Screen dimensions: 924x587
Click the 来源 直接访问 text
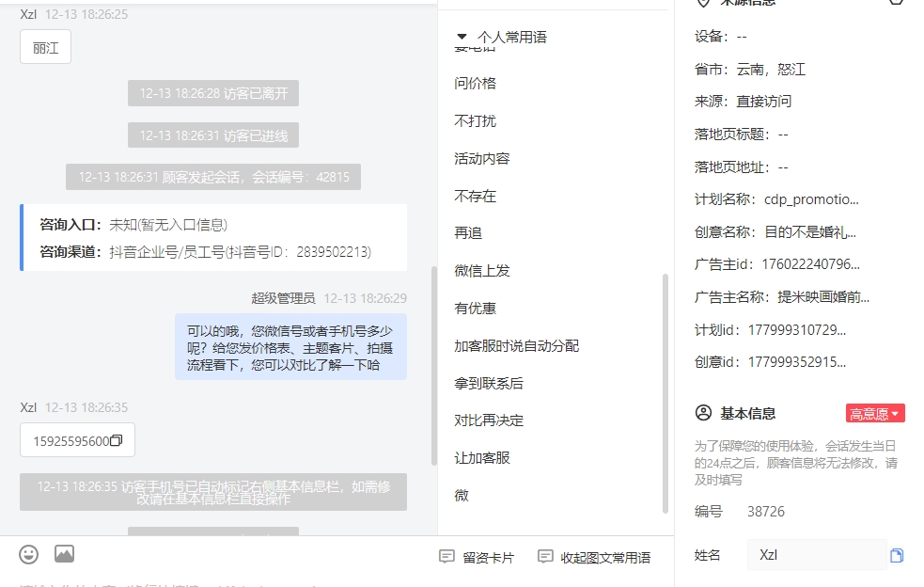(744, 102)
